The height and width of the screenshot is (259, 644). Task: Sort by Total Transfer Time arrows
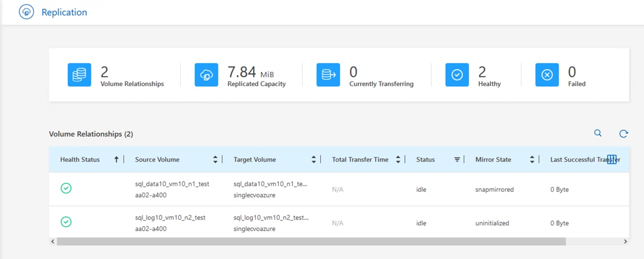pos(398,159)
